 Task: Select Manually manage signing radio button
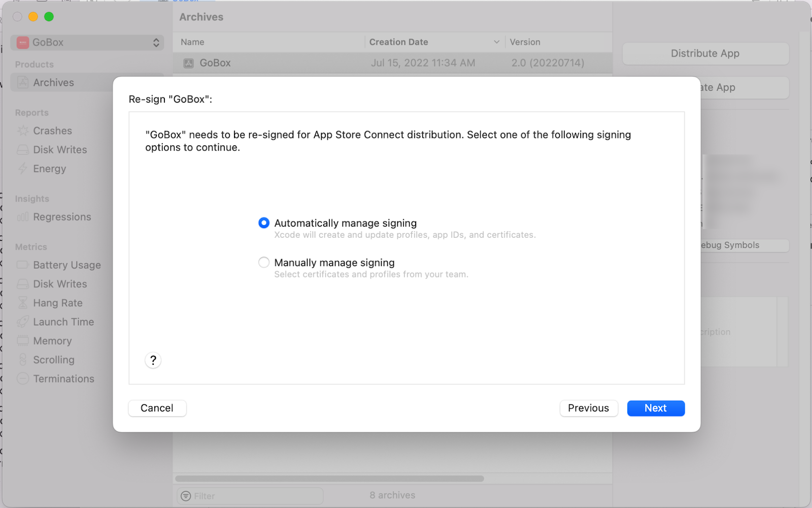263,263
